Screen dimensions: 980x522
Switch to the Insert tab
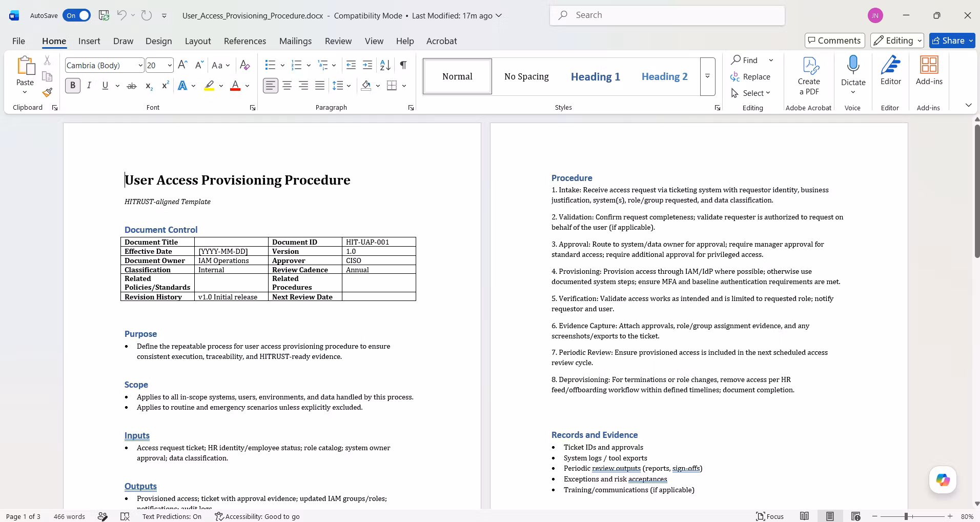(89, 41)
